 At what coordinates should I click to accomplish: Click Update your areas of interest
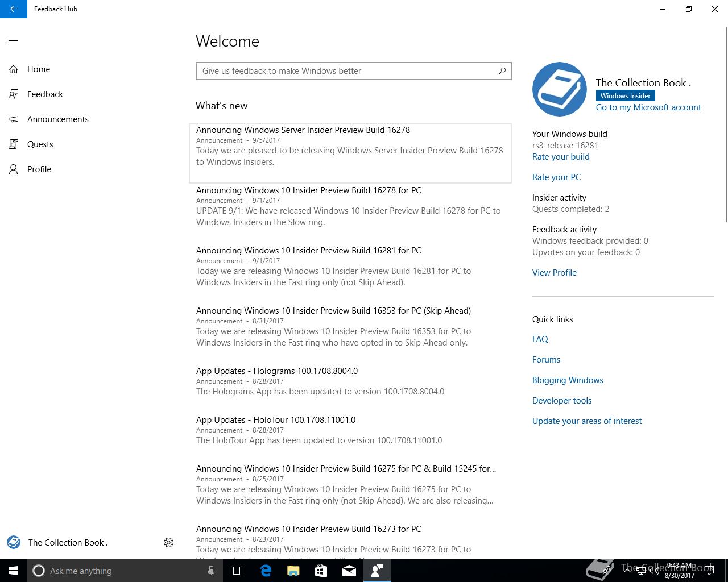tap(587, 421)
